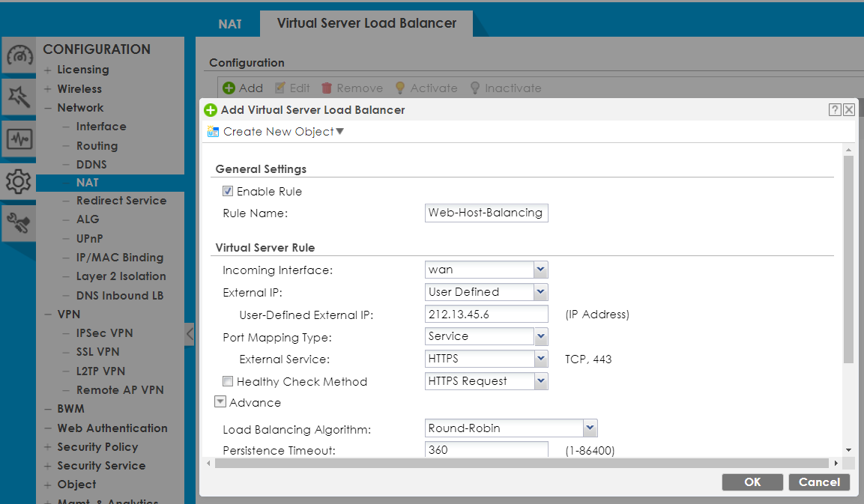Collapse the VPN tree node

[47, 315]
